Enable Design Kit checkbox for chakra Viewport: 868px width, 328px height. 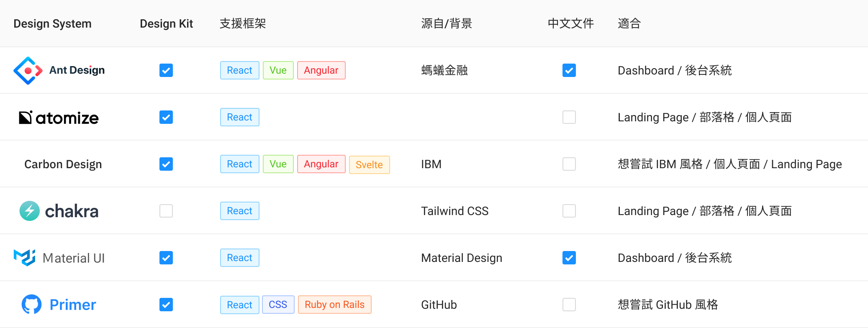pos(166,211)
